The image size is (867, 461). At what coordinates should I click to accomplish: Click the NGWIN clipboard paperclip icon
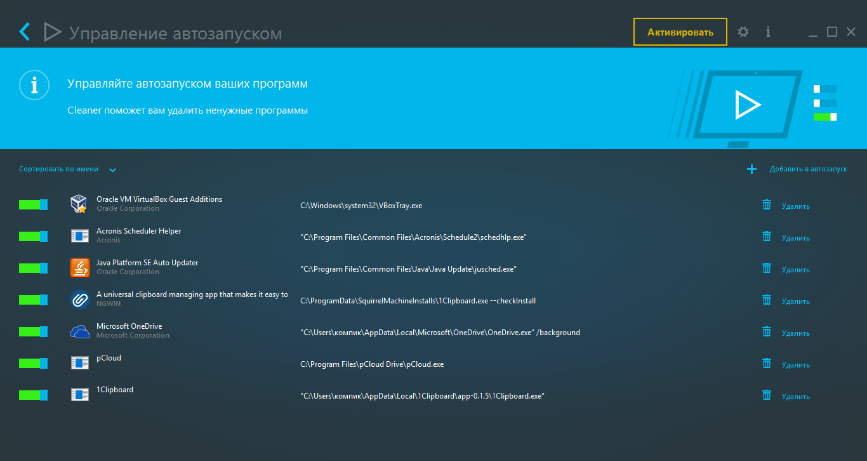point(80,300)
